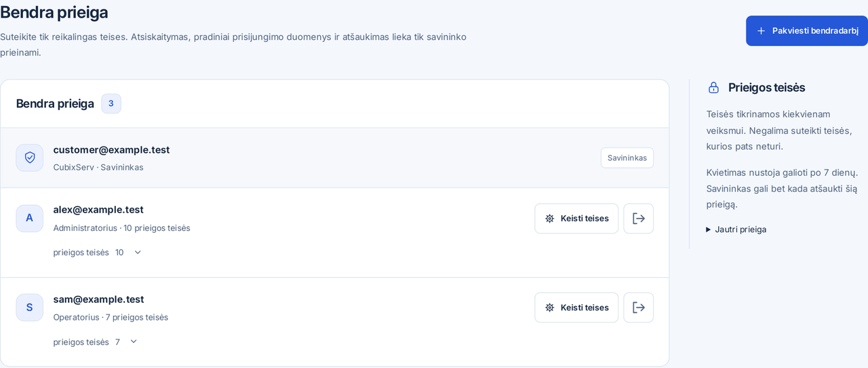This screenshot has width=868, height=368.
Task: Click the Savininkas badge on owner row
Action: (627, 158)
